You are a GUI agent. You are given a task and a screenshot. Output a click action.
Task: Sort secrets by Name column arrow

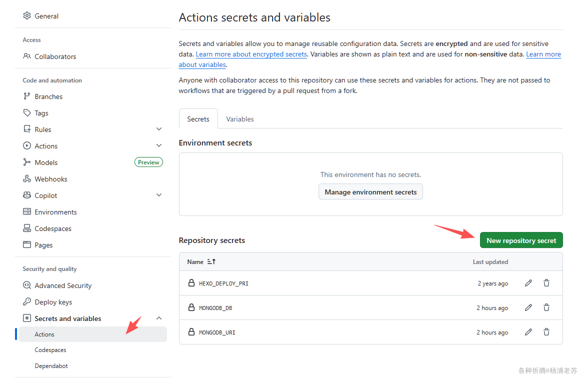coord(211,262)
